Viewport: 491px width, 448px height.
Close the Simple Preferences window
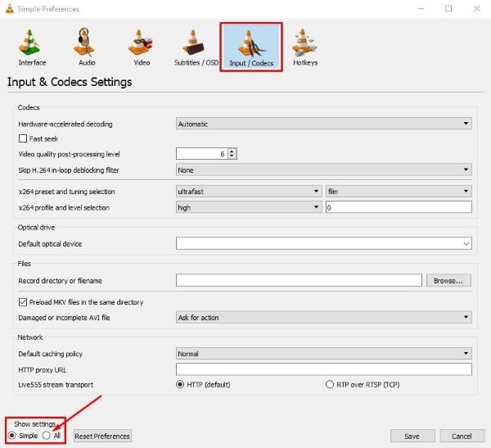point(476,9)
